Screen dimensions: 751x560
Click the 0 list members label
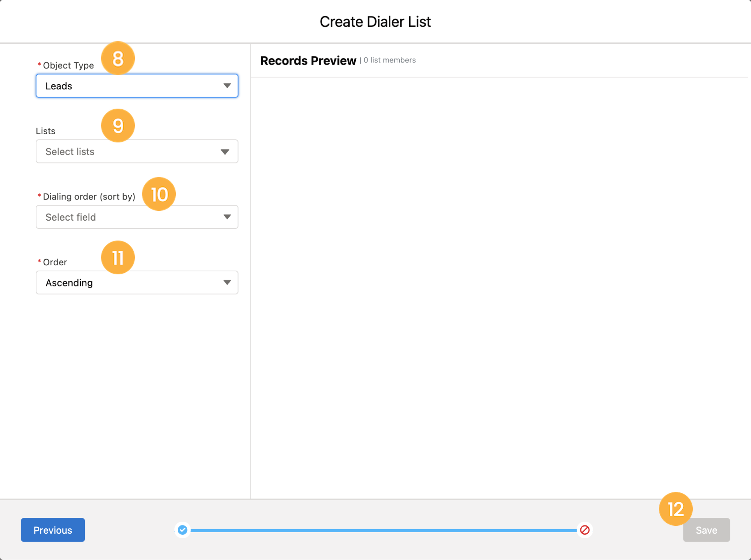390,60
